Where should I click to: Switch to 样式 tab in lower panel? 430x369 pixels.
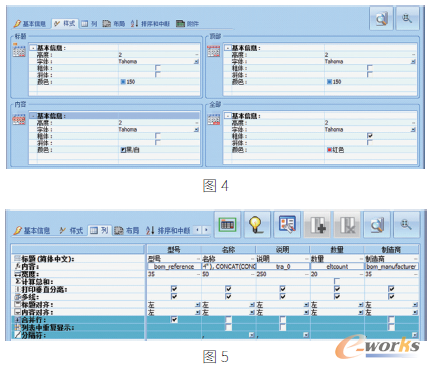pos(71,230)
